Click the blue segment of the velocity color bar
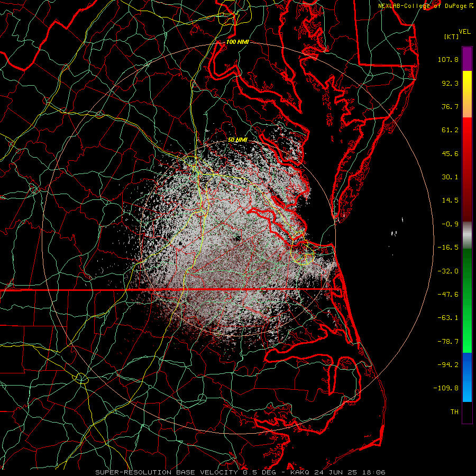The height and width of the screenshot is (476, 476). tap(467, 377)
